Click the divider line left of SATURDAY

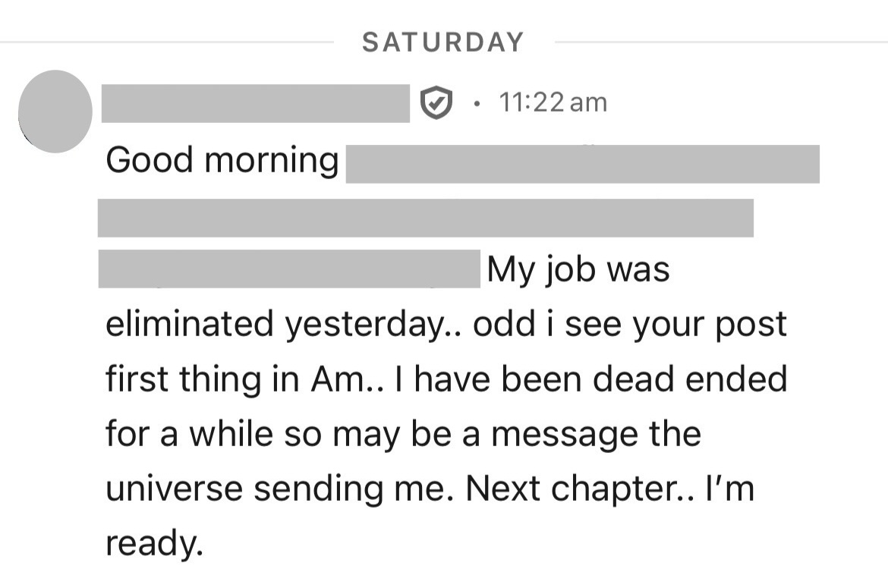coord(167,42)
